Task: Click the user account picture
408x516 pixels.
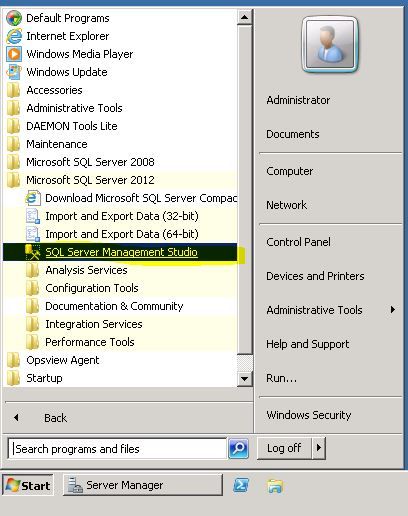Action: click(x=330, y=44)
